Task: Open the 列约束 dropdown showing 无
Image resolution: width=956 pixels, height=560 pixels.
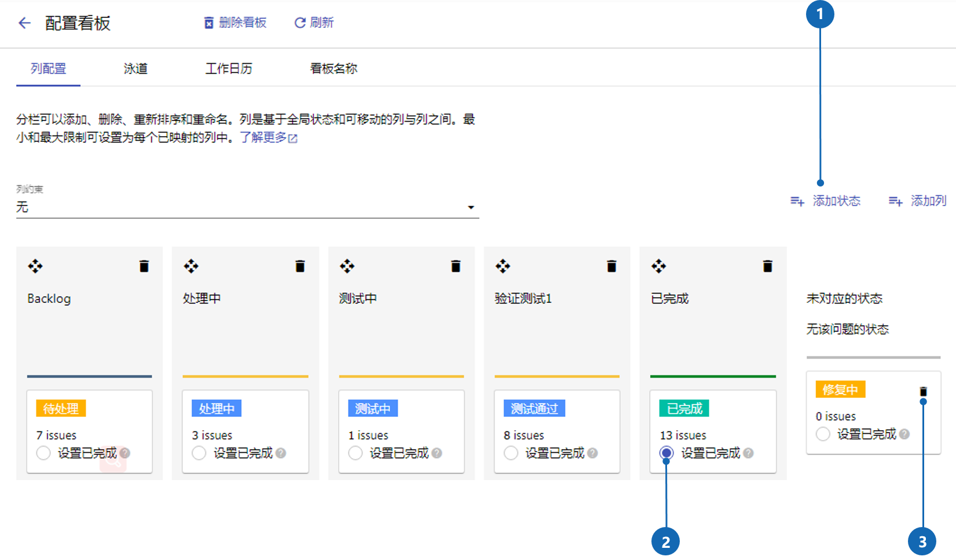Action: tap(247, 207)
